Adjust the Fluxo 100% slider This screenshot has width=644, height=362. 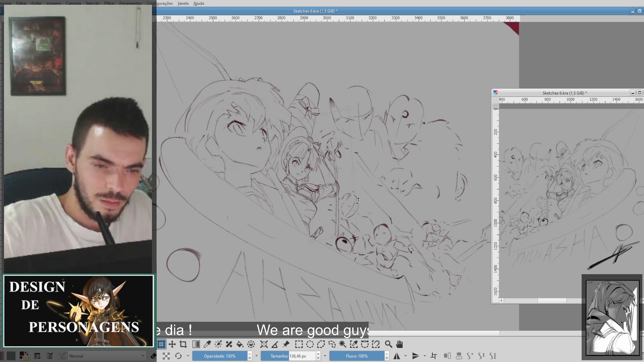tap(357, 356)
